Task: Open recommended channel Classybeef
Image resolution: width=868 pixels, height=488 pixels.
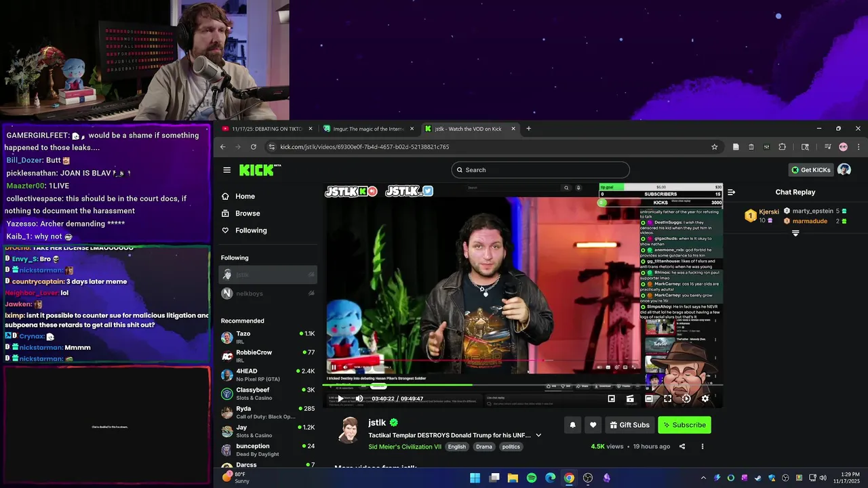Action: click(x=268, y=393)
